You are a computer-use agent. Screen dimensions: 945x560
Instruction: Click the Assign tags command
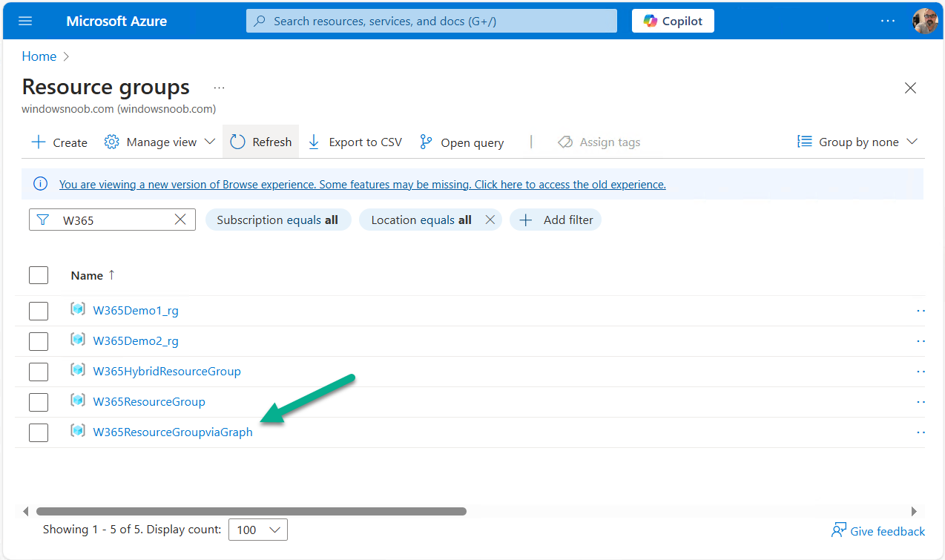[x=599, y=142]
